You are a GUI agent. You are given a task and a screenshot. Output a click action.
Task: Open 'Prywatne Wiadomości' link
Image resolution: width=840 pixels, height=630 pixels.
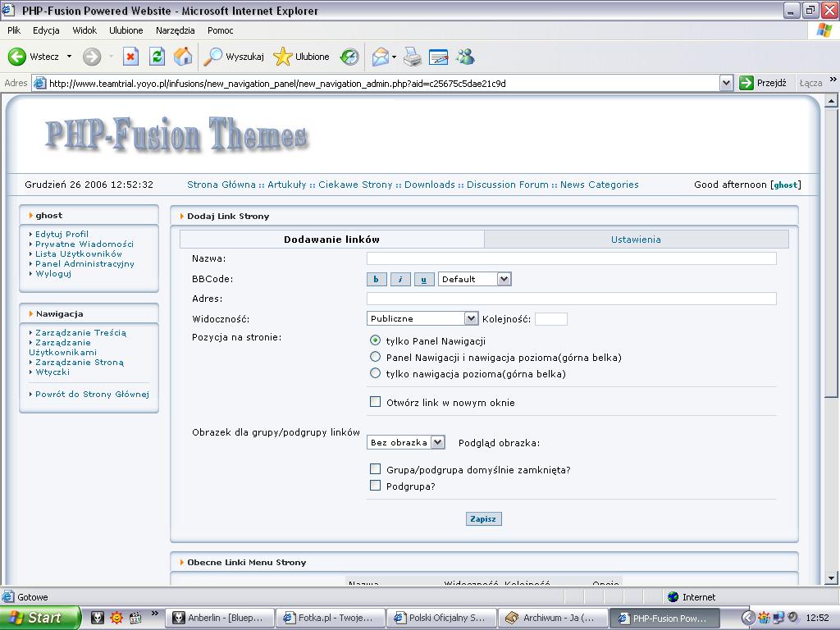(84, 244)
